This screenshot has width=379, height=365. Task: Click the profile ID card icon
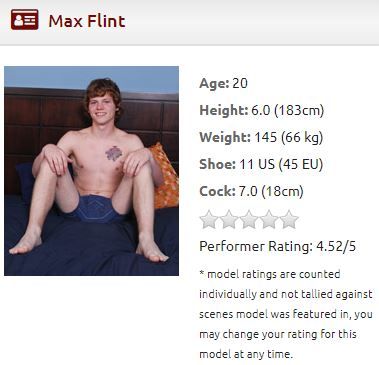(24, 20)
